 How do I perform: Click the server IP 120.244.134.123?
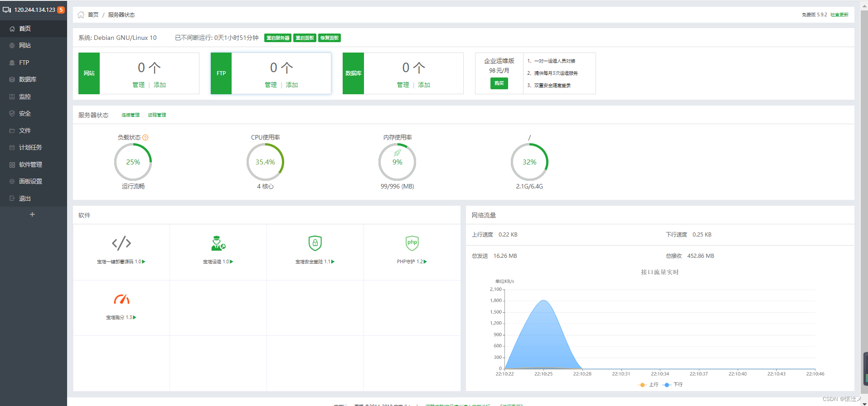(x=35, y=10)
